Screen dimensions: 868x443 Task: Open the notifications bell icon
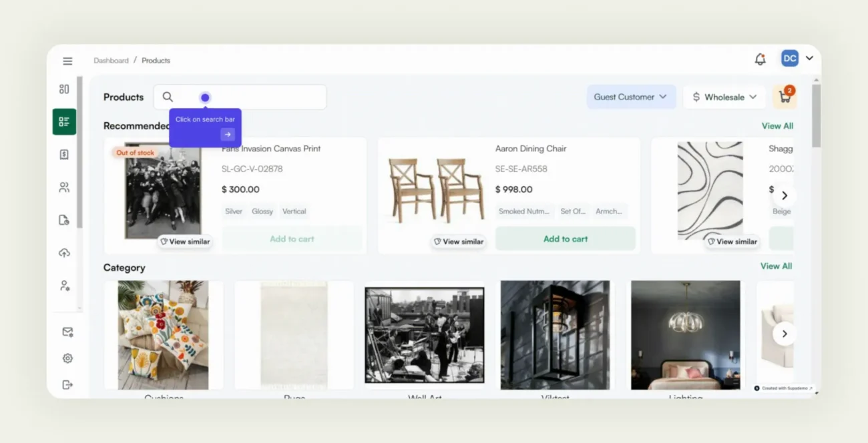click(x=761, y=59)
